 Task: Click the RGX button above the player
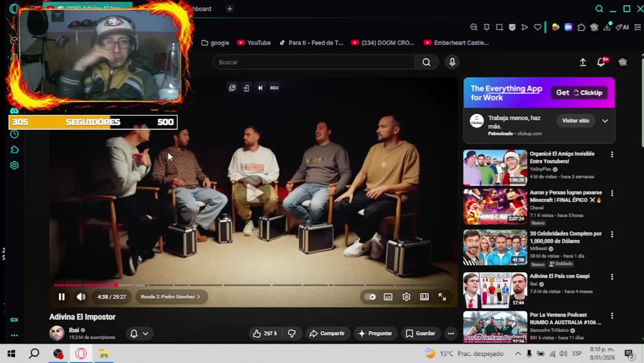(x=274, y=88)
